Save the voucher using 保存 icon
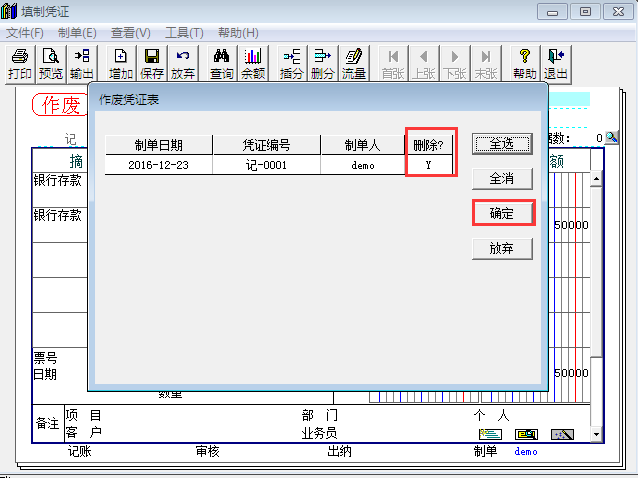638x478 pixels. tap(152, 64)
